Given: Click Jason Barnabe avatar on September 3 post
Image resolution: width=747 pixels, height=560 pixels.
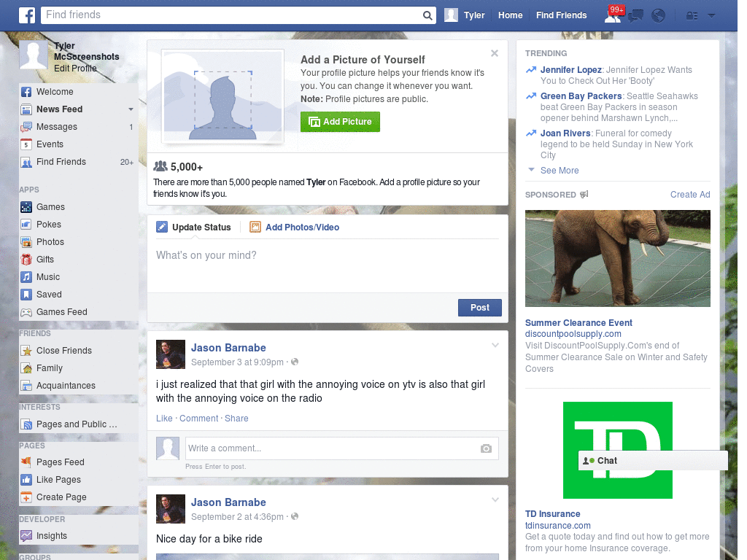Looking at the screenshot, I should point(171,354).
